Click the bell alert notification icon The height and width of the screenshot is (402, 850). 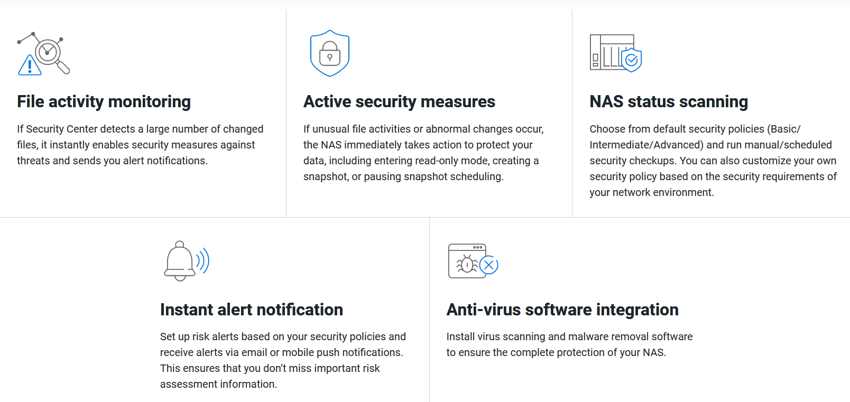pyautogui.click(x=186, y=261)
